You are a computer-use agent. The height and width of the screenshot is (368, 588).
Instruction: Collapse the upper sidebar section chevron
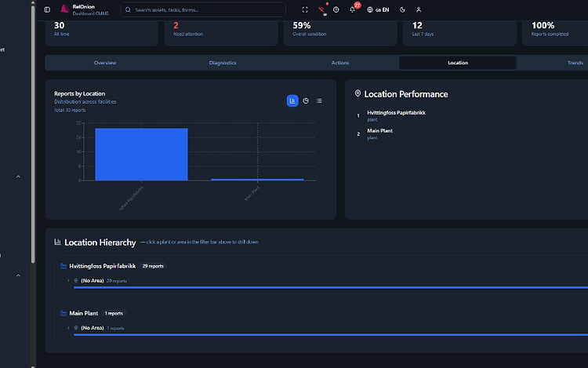point(18,177)
